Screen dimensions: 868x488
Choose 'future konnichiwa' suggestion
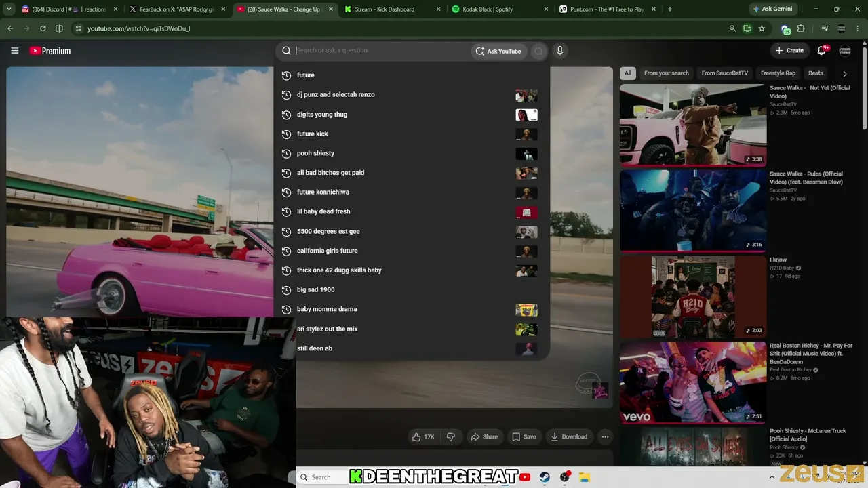coord(412,192)
